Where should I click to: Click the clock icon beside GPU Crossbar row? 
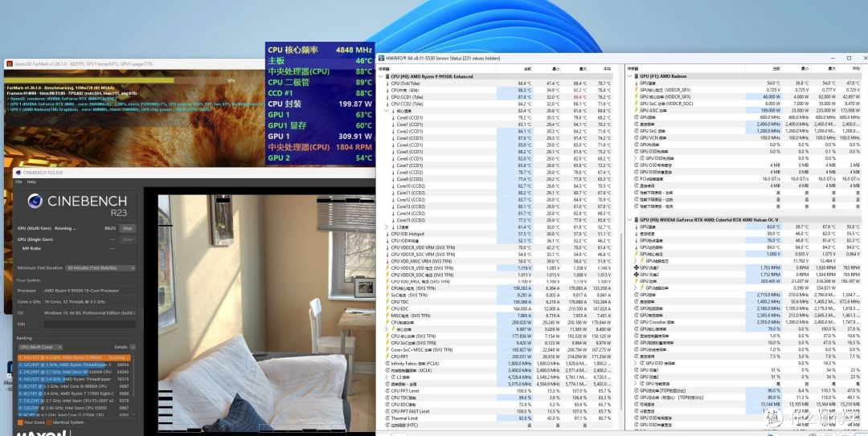636,322
